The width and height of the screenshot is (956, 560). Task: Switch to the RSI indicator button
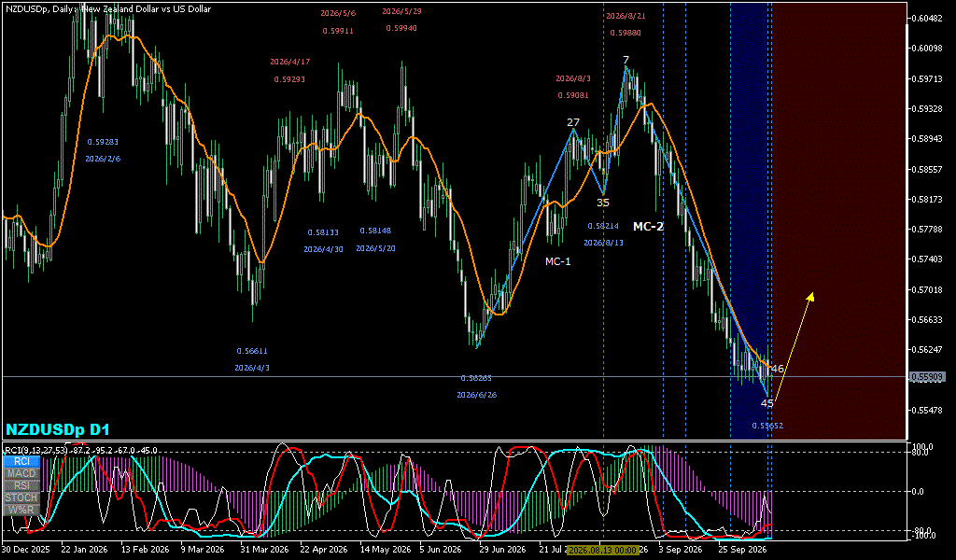(x=21, y=485)
